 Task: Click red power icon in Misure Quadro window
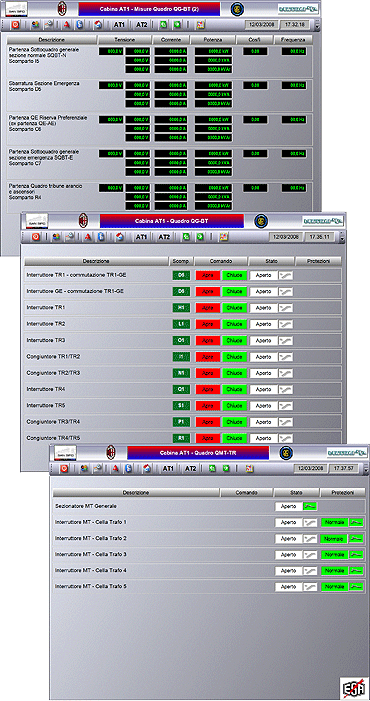(15, 25)
